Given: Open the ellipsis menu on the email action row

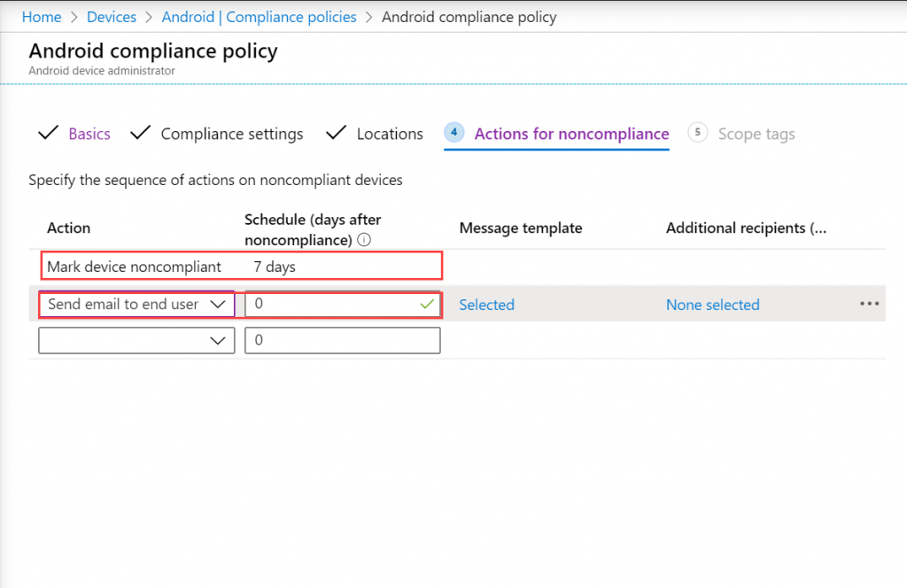Looking at the screenshot, I should pyautogui.click(x=869, y=304).
